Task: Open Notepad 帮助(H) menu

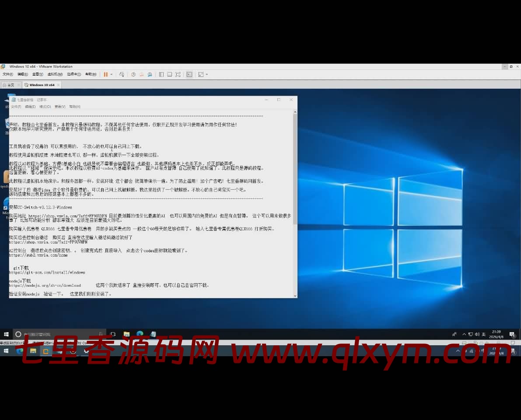Action: (75, 107)
